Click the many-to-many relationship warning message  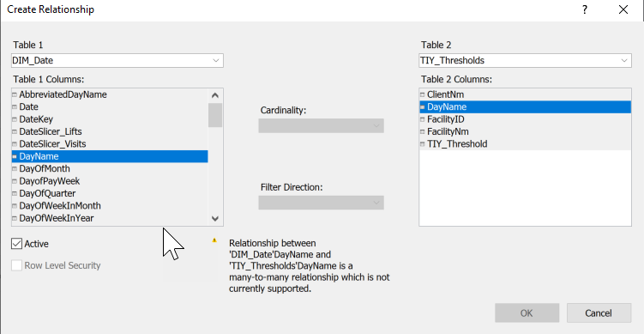[x=310, y=265]
